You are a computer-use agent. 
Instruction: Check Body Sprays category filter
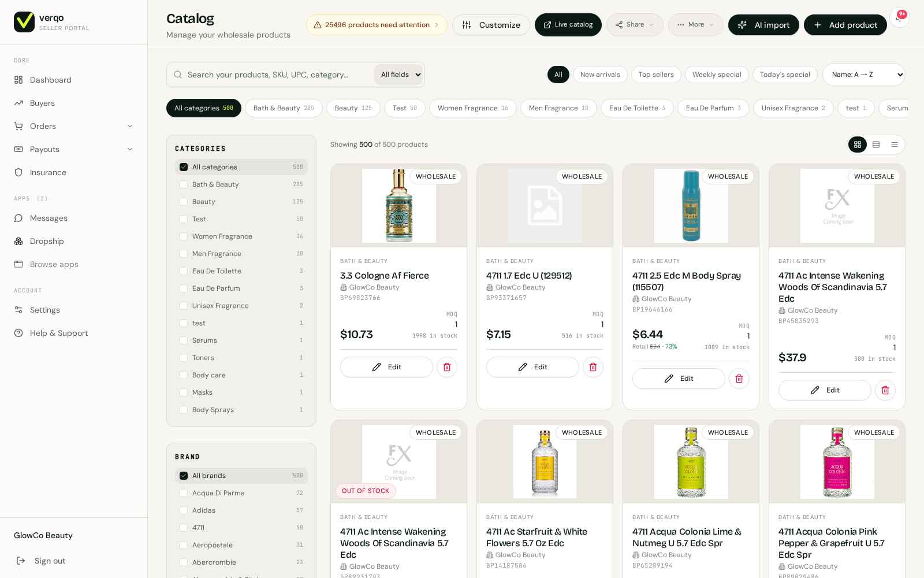tap(184, 410)
